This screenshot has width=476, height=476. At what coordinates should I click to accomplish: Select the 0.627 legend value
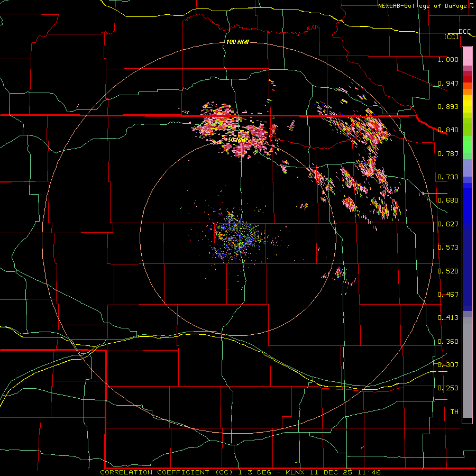click(x=448, y=224)
